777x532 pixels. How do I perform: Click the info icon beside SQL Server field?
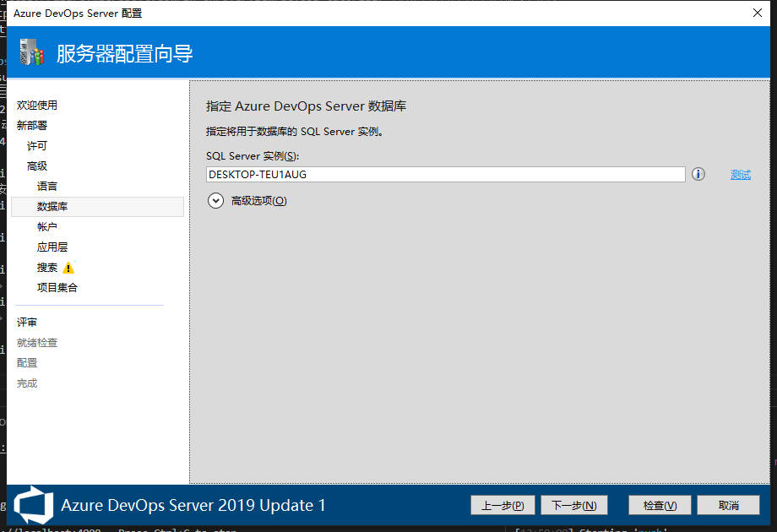point(698,174)
